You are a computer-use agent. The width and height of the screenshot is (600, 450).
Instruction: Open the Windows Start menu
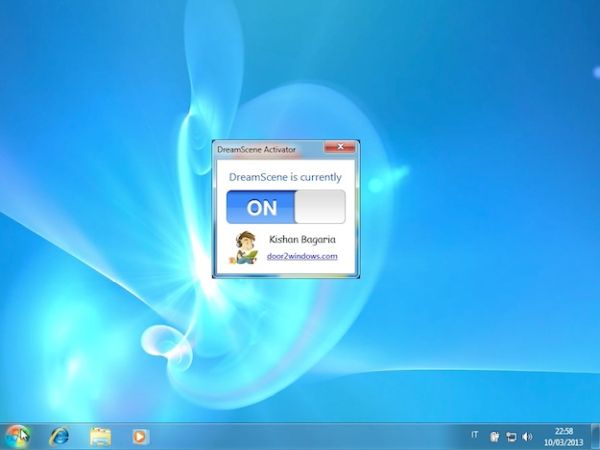pos(17,435)
